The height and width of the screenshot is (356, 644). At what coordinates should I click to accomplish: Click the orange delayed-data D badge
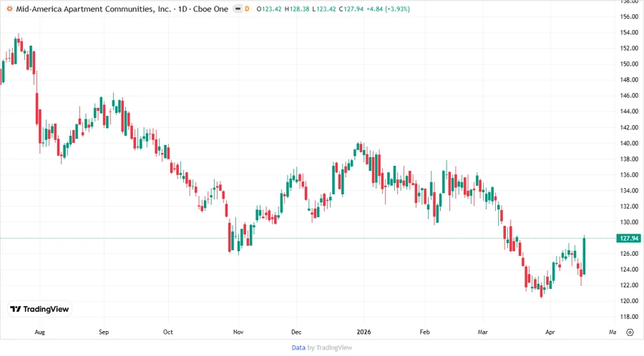tap(247, 9)
